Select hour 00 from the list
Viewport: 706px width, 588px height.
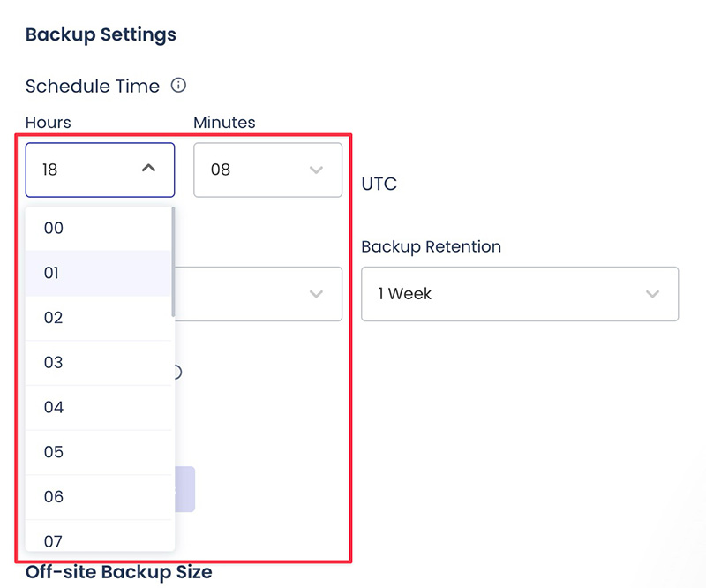98,229
